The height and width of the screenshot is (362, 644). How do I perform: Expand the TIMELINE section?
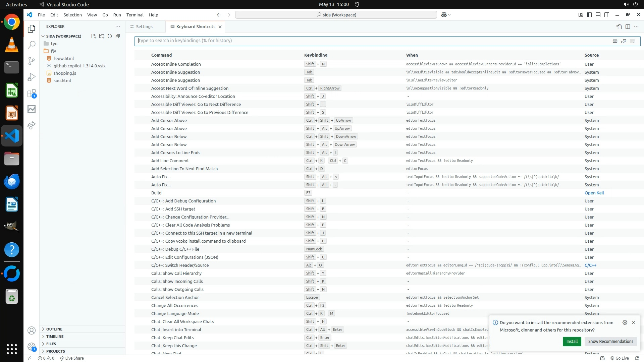tap(55, 337)
